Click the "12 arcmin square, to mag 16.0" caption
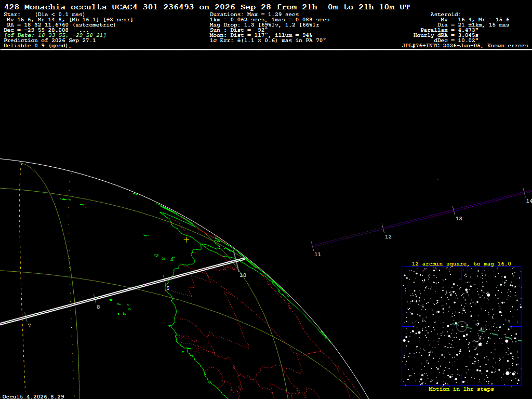 pos(461,263)
